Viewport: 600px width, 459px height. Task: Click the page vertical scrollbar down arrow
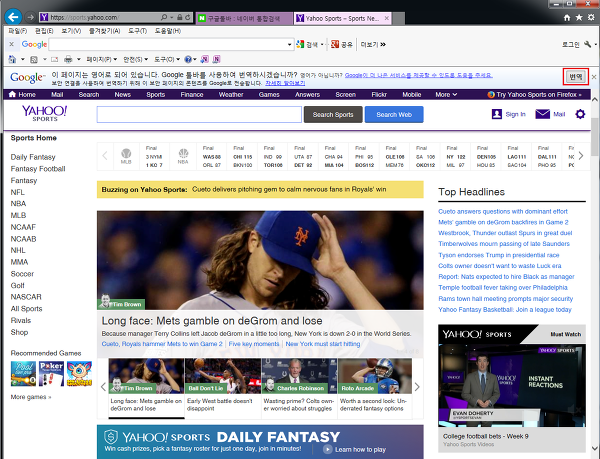595,448
